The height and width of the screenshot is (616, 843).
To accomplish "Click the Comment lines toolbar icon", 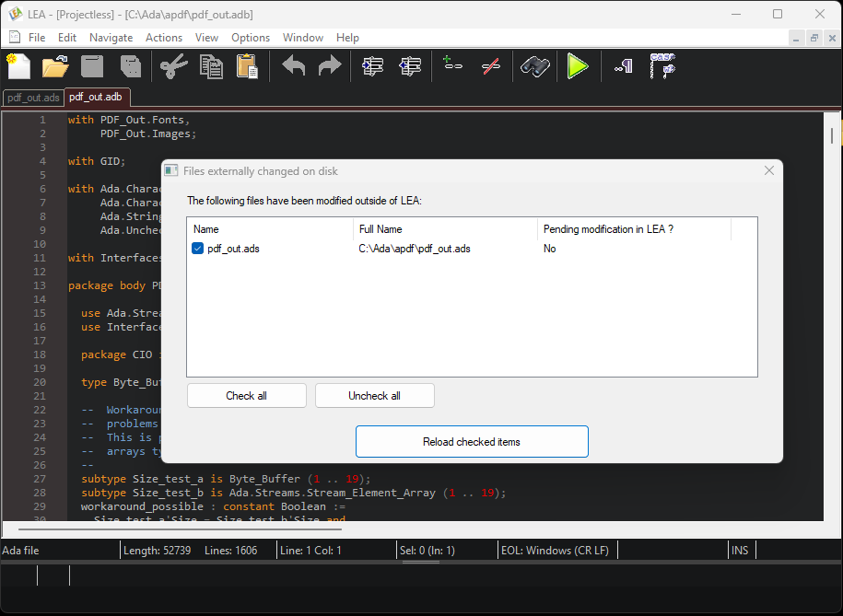I will 452,66.
